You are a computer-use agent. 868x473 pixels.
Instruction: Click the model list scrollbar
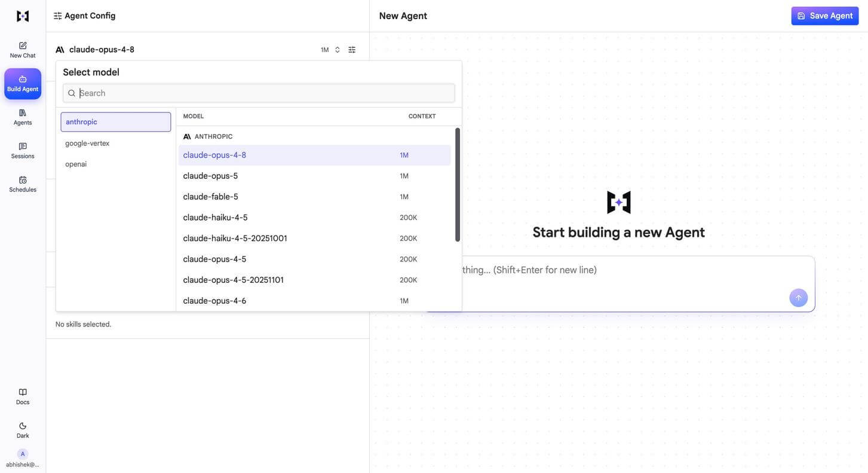[458, 185]
